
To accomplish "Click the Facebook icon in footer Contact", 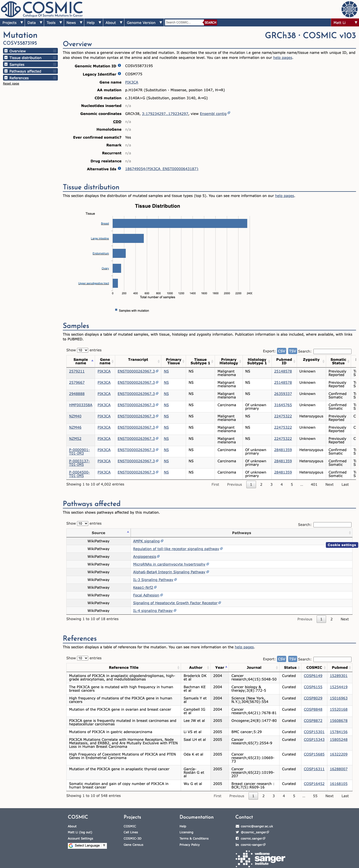I will 237,838.
